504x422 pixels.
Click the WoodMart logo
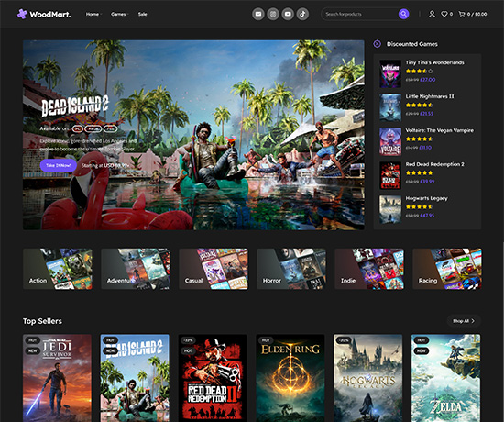[x=44, y=14]
